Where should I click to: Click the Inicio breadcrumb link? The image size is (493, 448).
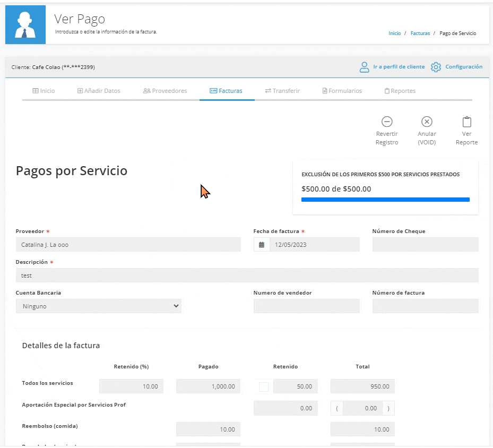(395, 33)
